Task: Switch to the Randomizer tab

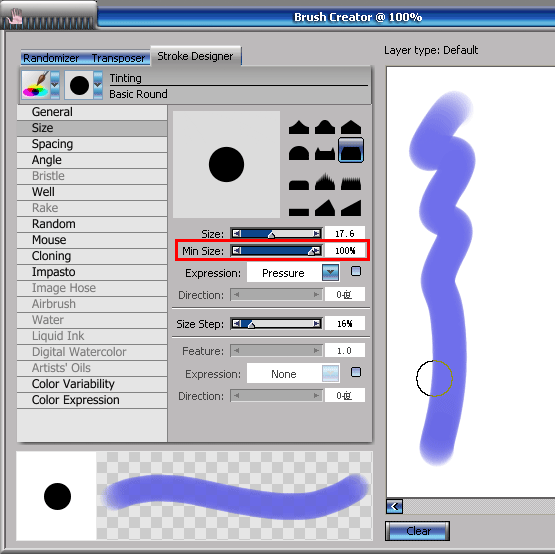Action: (51, 58)
